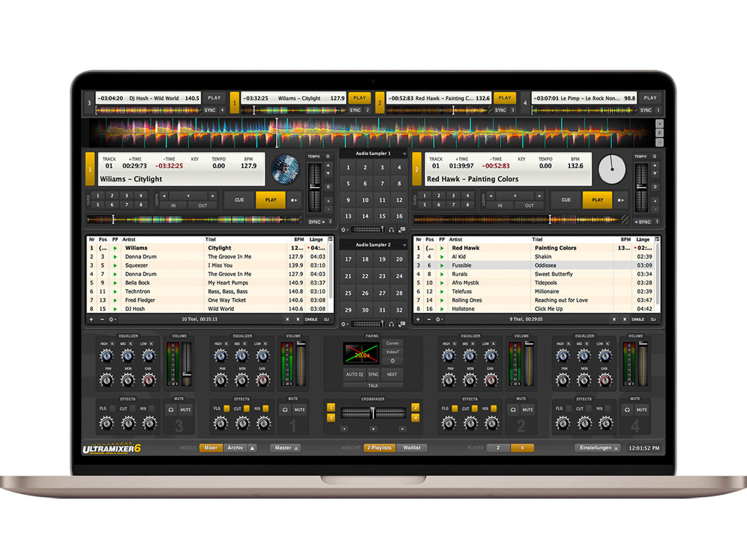Expand Audio Sampler 2 dropdown

pyautogui.click(x=404, y=245)
